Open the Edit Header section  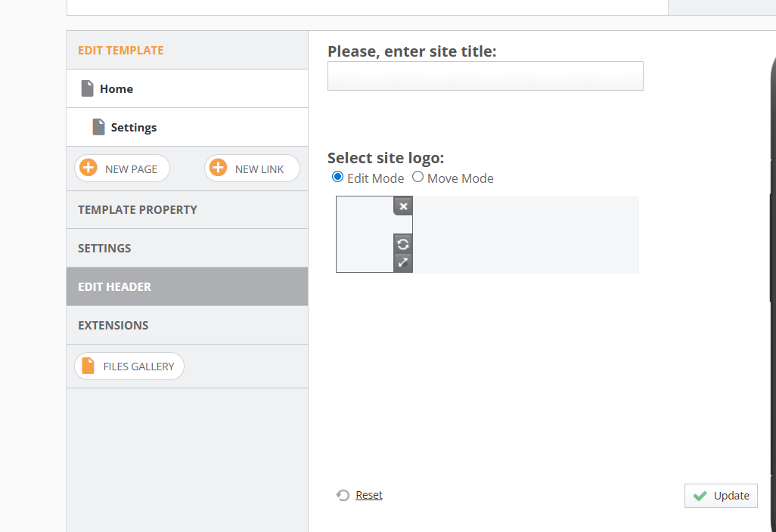pyautogui.click(x=187, y=286)
